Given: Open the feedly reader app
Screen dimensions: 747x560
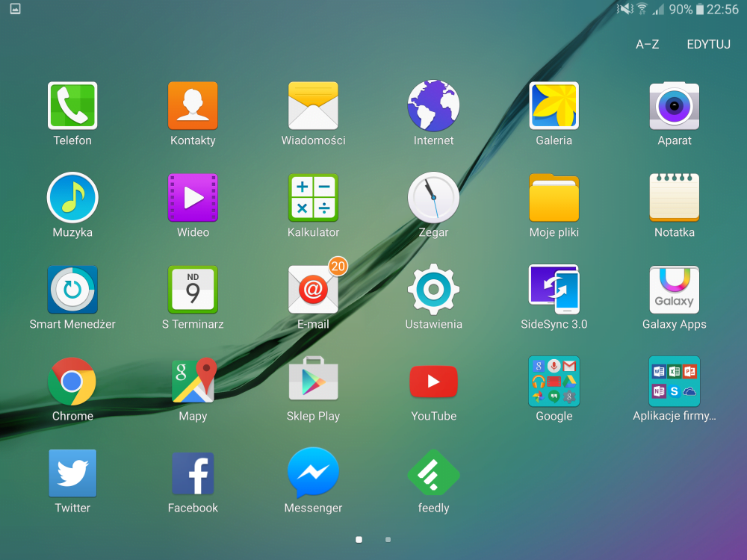Looking at the screenshot, I should coord(433,473).
